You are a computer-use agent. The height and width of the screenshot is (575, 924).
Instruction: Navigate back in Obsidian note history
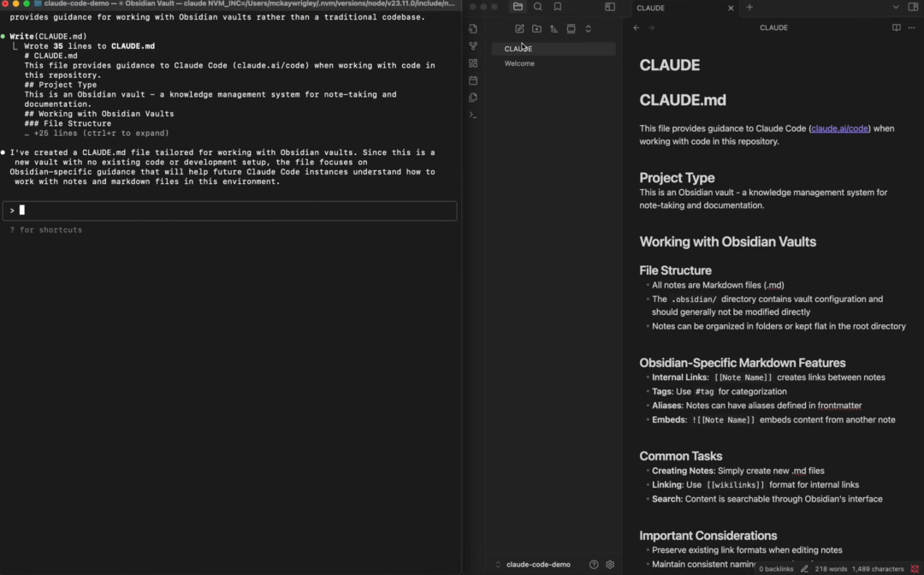[x=637, y=27]
